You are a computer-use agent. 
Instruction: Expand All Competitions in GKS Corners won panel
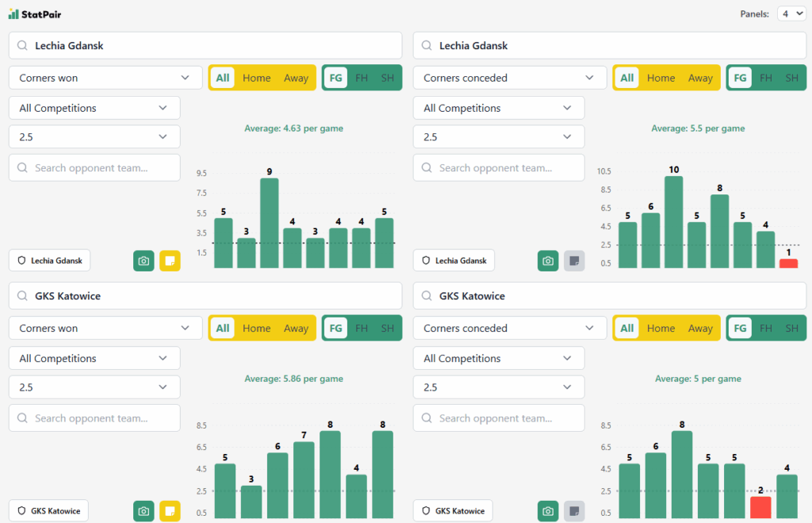pos(94,358)
